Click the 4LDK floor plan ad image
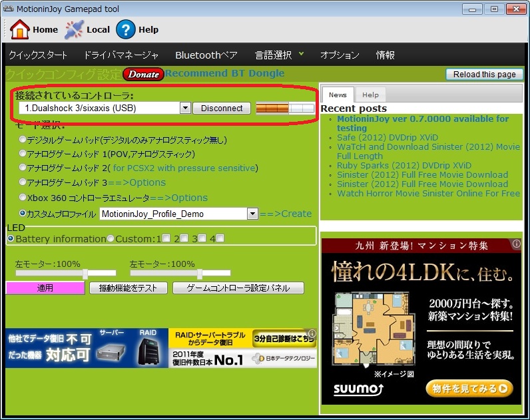This screenshot has height=420, width=530. 374,329
